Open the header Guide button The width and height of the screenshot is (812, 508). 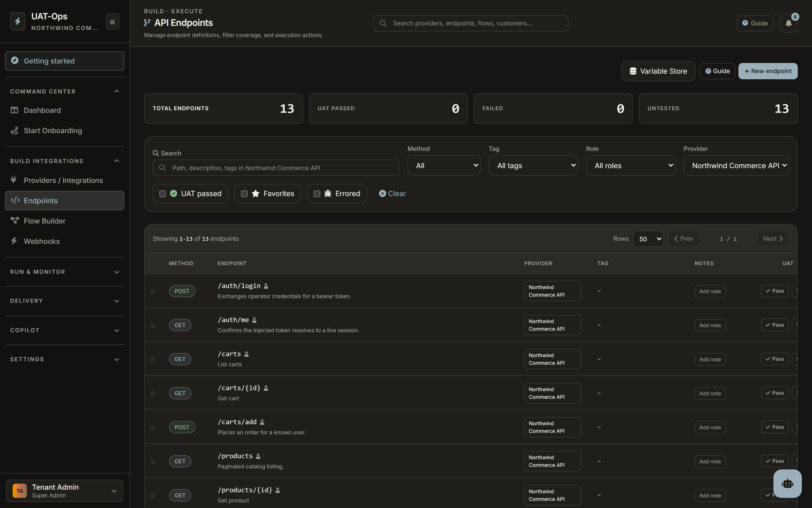(755, 23)
